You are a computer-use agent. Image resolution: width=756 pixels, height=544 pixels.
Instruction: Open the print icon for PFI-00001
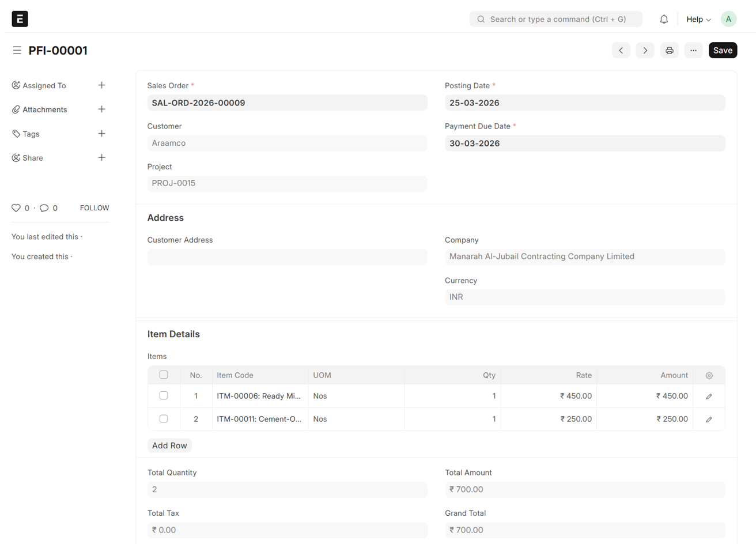coord(669,51)
